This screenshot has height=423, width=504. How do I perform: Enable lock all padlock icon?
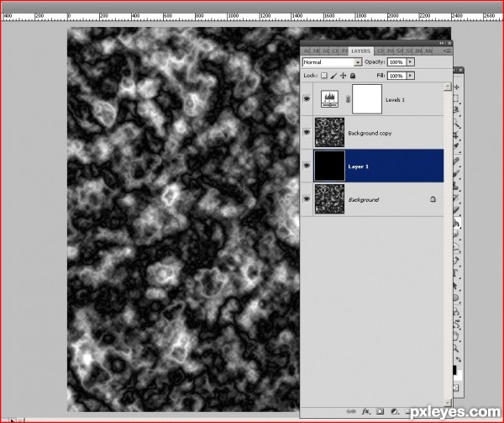353,76
